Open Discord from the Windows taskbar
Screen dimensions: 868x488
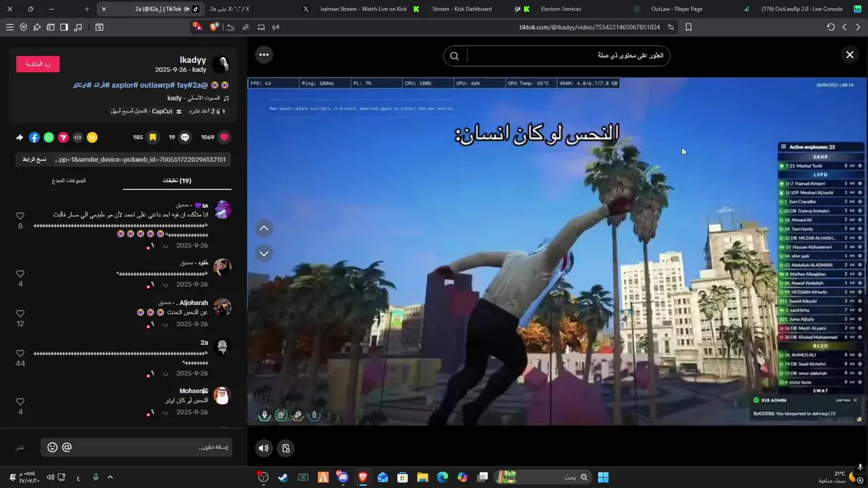[x=343, y=477]
